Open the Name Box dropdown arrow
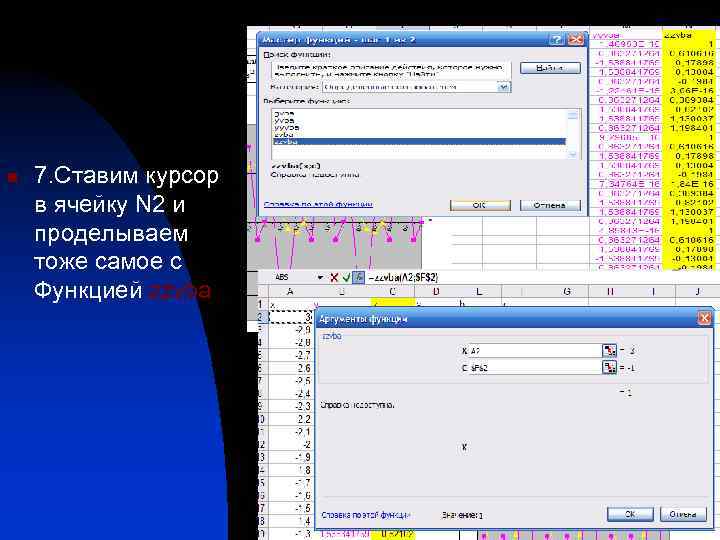Screen dimensions: 720x540 tap(320, 278)
